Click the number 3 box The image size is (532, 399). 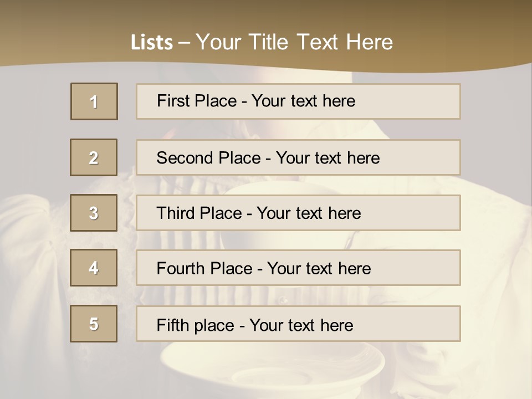click(94, 213)
